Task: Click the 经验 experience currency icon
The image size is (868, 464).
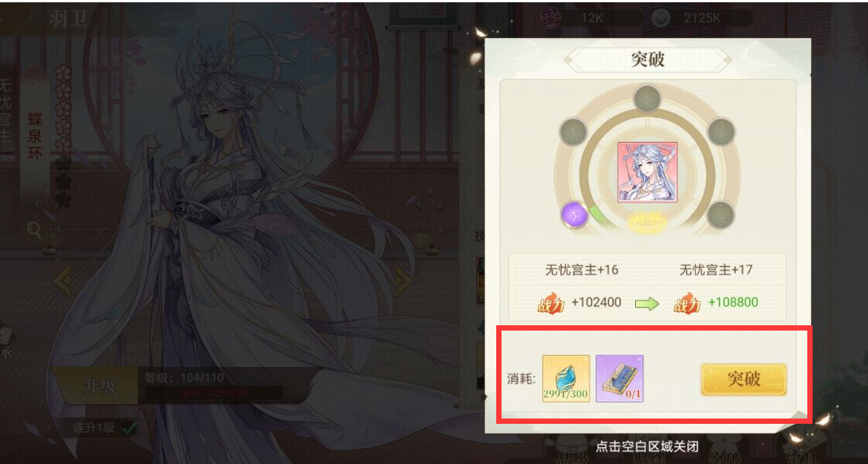Action: point(550,17)
